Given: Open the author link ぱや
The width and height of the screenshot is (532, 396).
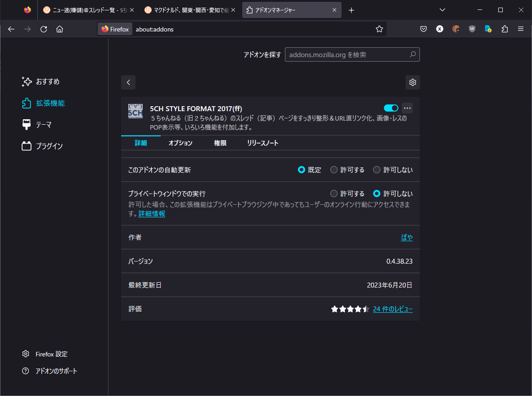Looking at the screenshot, I should tap(407, 237).
